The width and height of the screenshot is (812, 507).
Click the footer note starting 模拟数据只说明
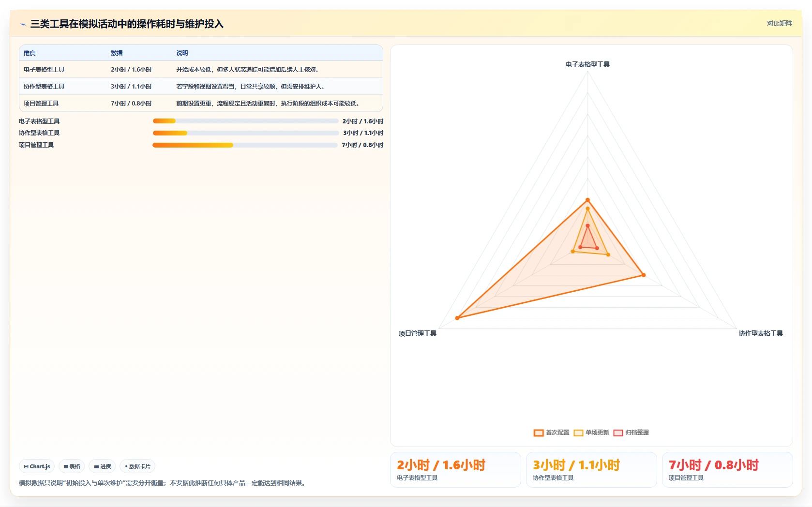(x=163, y=483)
